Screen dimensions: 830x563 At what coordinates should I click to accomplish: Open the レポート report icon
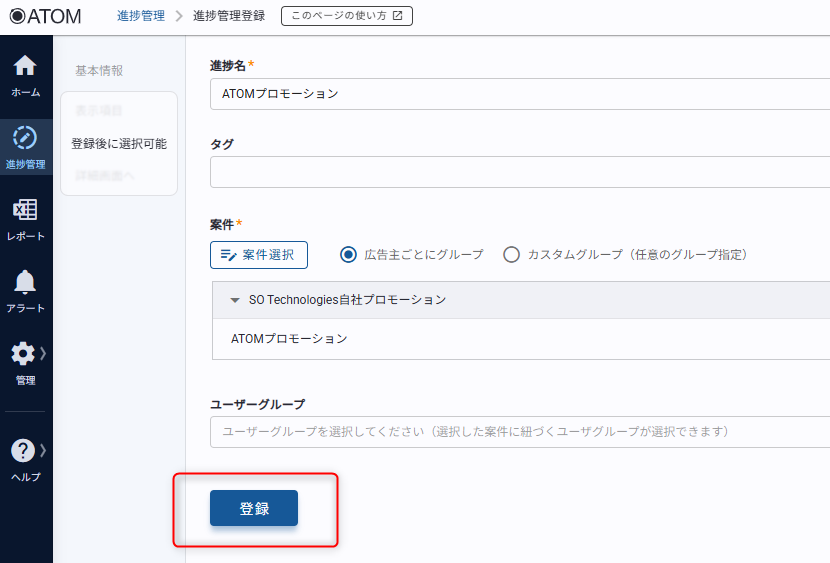(25, 210)
